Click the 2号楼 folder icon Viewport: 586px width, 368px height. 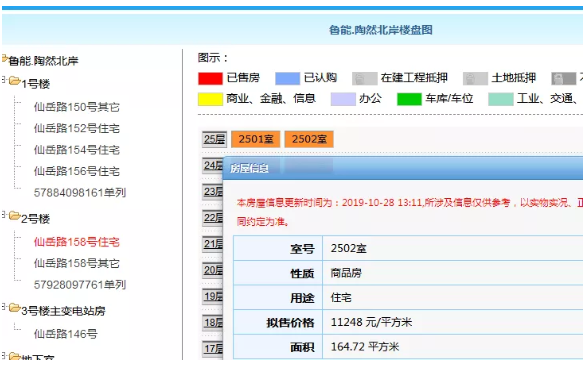click(x=15, y=216)
